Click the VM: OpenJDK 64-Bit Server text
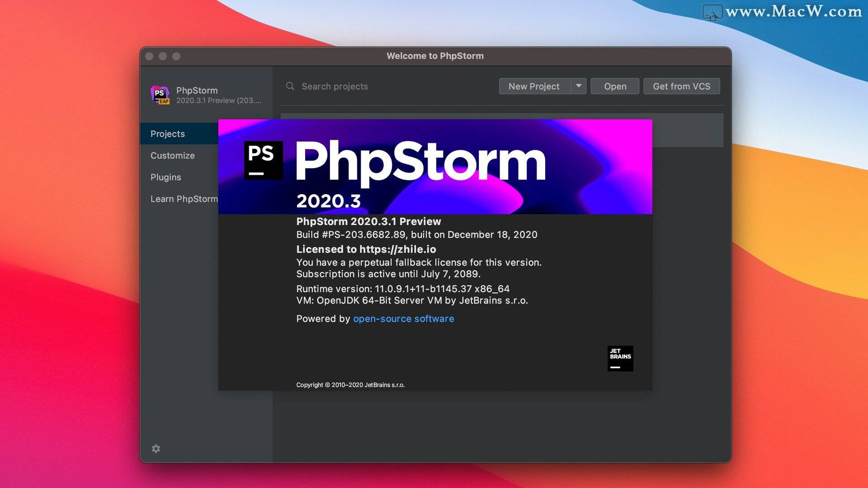This screenshot has height=488, width=868. point(412,300)
